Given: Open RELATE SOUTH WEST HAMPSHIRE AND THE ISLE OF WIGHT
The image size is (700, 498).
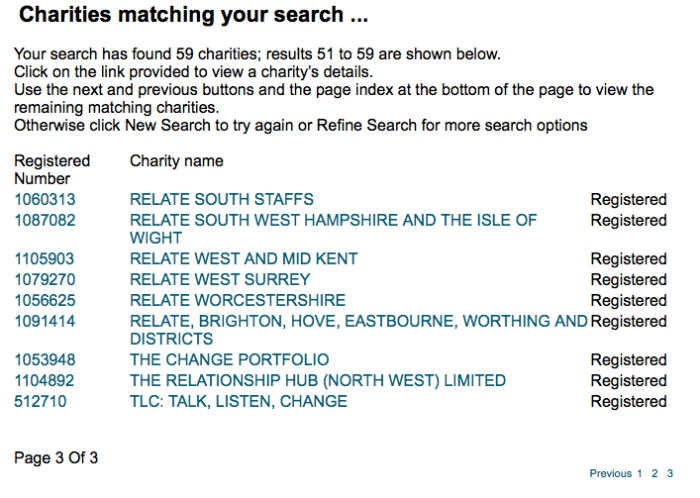Looking at the screenshot, I should click(333, 220).
